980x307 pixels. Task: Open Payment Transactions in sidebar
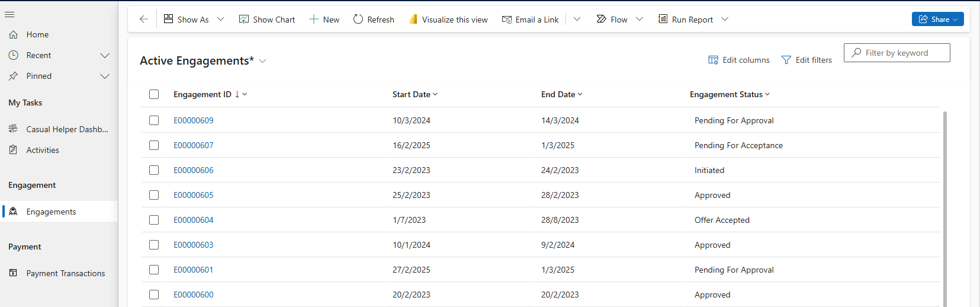click(x=65, y=273)
